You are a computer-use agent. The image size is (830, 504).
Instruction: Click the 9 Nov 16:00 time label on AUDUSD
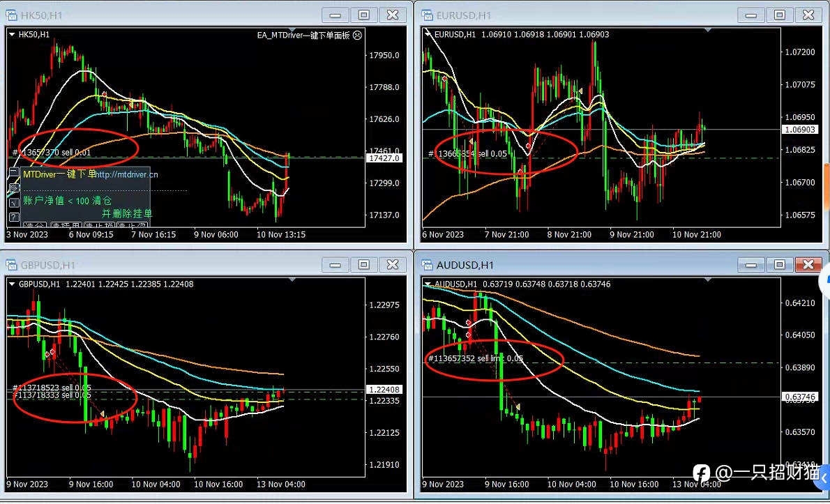(x=506, y=484)
